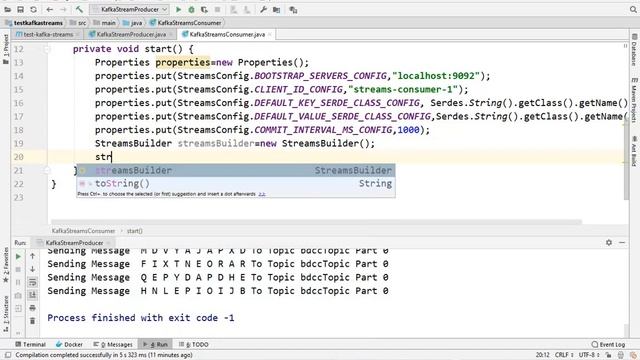Click the down stack trace arrow
Image resolution: width=640 pixels, height=360 pixels.
pyautogui.click(x=32, y=269)
